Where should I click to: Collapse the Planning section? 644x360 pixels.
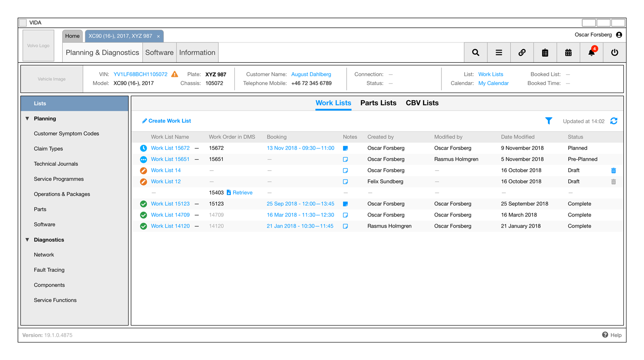27,119
